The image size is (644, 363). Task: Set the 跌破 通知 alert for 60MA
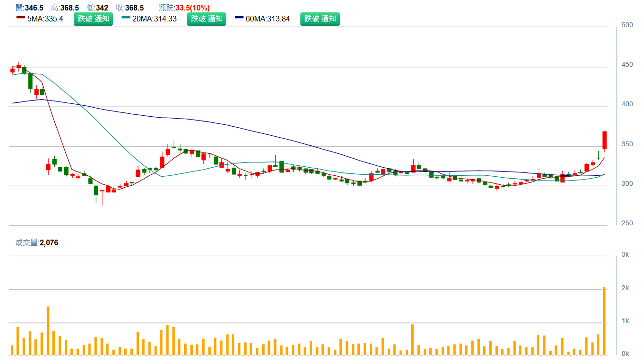pyautogui.click(x=320, y=19)
